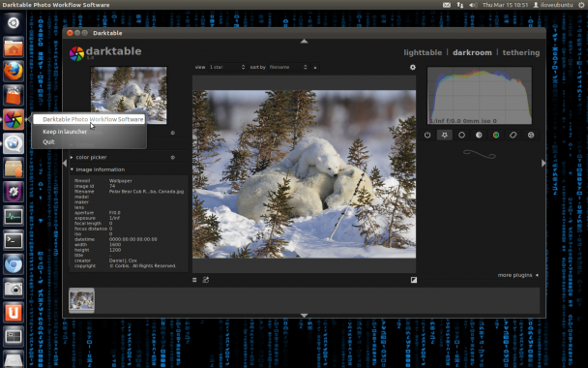Click the color picker panel reset icon
Viewport: 588px width, 368px height.
click(173, 157)
